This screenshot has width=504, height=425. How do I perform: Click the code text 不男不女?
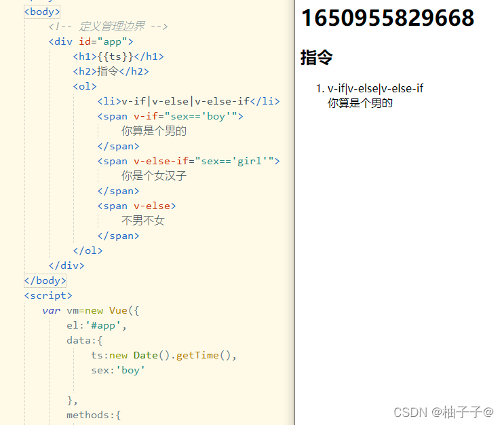(143, 221)
